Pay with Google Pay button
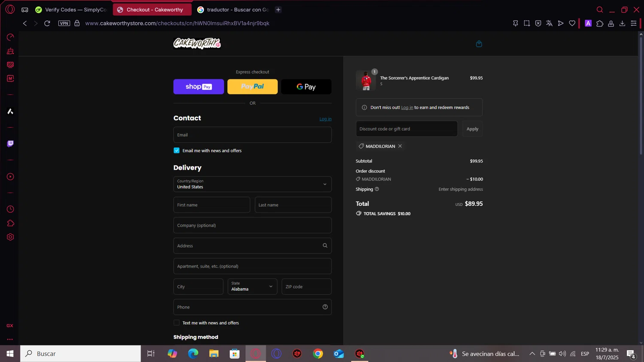This screenshot has width=644, height=362. click(306, 87)
